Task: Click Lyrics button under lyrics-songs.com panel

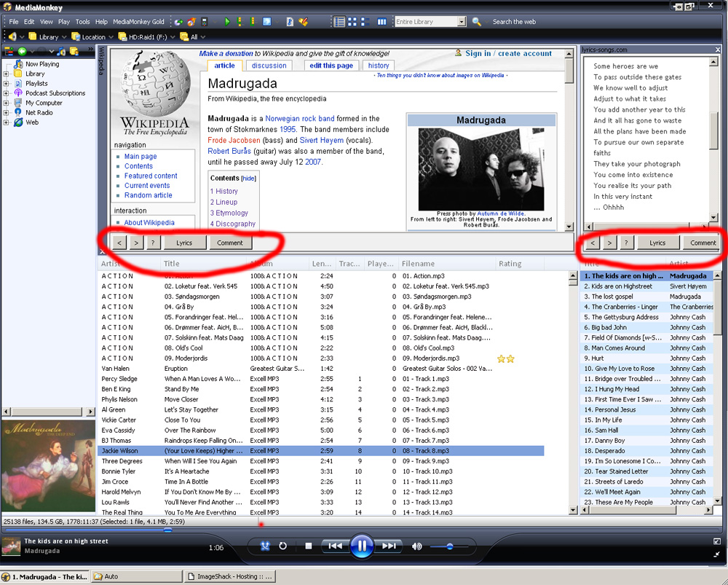Action: coord(657,243)
